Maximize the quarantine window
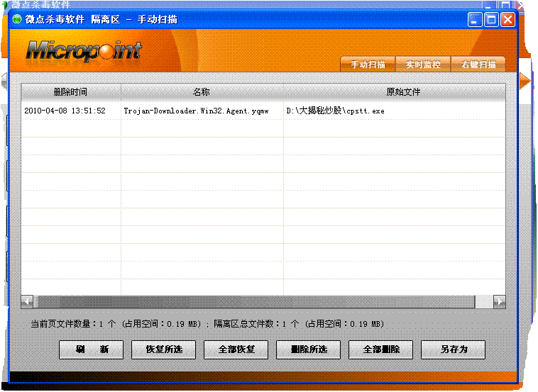 click(491, 20)
